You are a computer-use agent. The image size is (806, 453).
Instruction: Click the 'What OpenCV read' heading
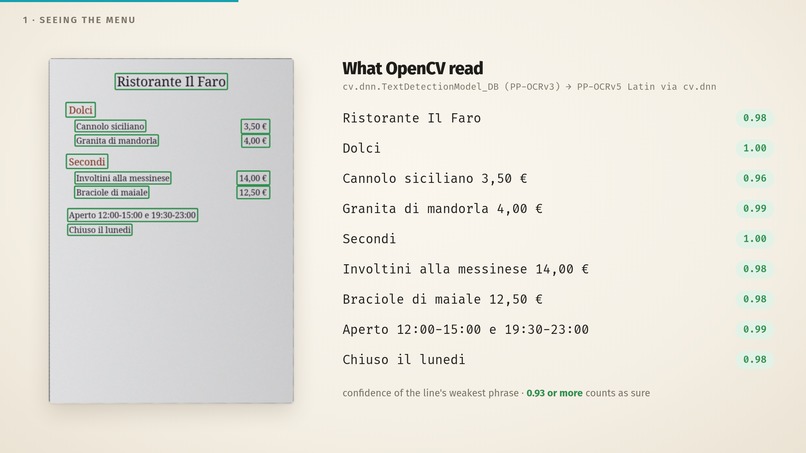[x=413, y=68]
